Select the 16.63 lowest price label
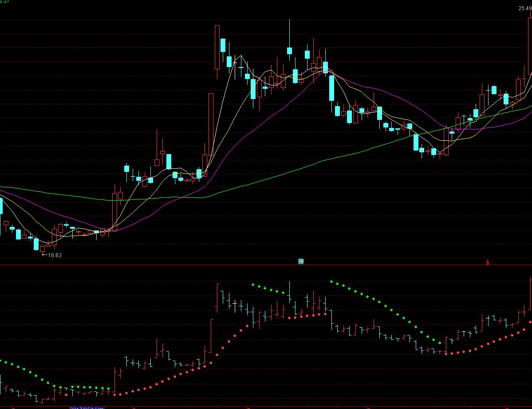Image resolution: width=532 pixels, height=409 pixels. 55,255
